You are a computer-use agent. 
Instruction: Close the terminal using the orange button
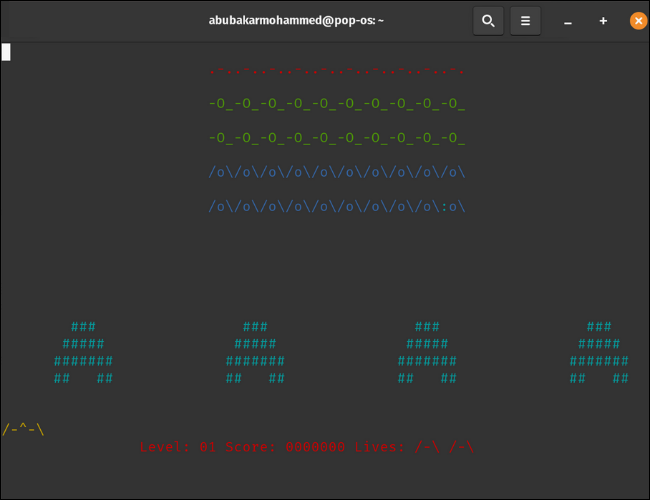[x=638, y=21]
